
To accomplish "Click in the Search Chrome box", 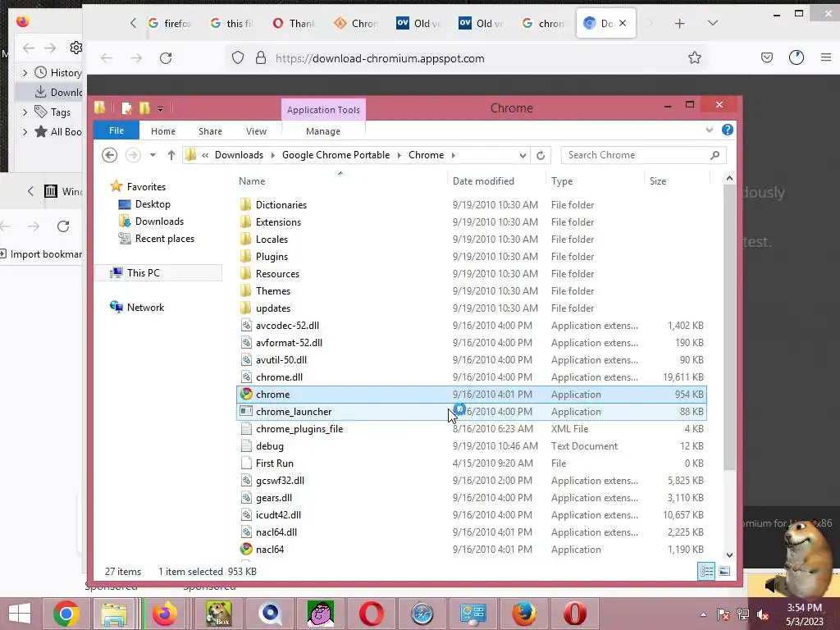I will pyautogui.click(x=643, y=155).
